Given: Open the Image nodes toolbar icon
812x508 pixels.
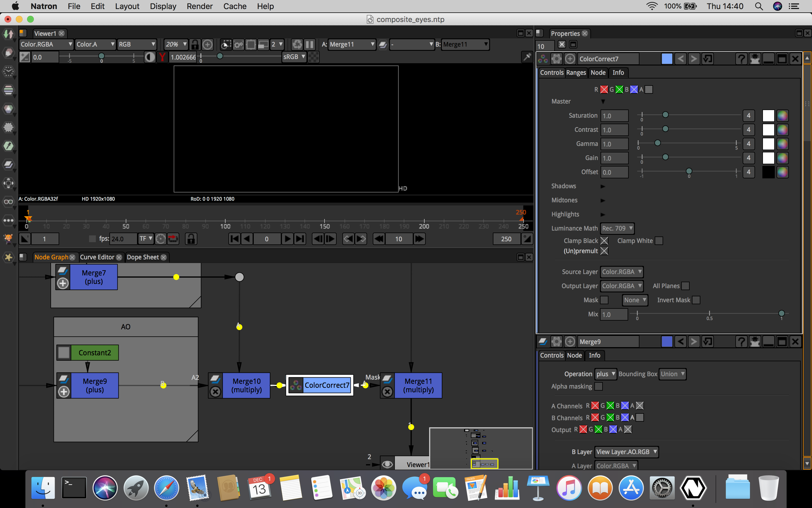Looking at the screenshot, I should pyautogui.click(x=8, y=34).
